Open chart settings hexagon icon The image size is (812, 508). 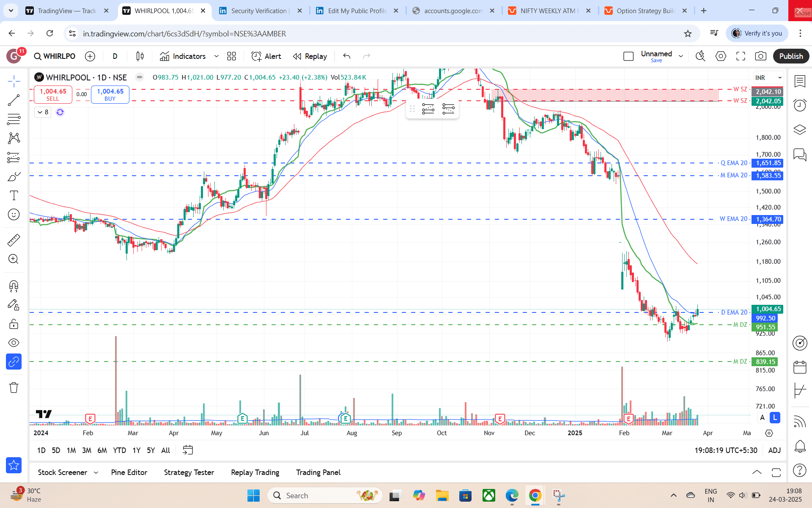point(721,56)
